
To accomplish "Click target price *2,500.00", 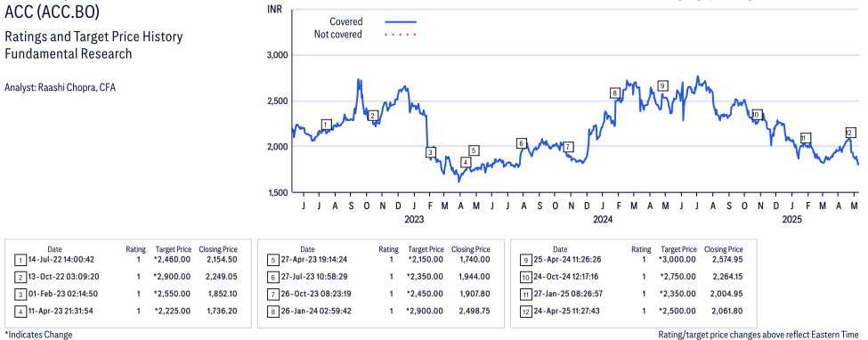I will pyautogui.click(x=677, y=311).
